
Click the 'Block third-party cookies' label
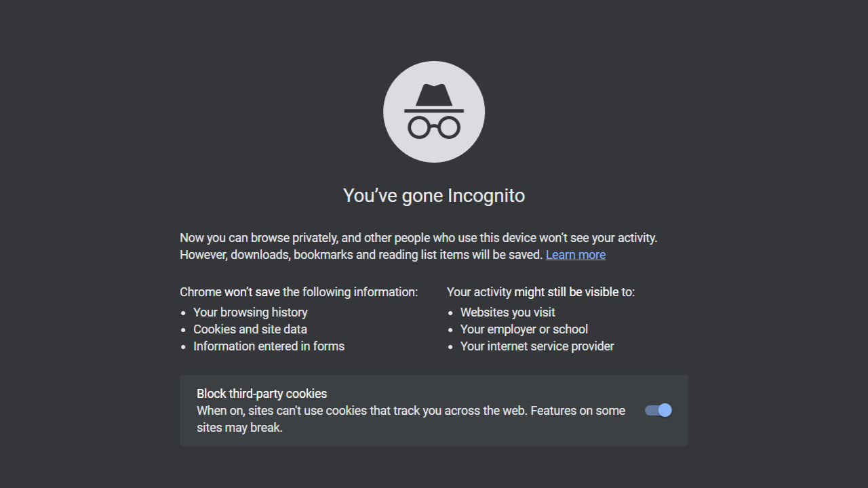[x=262, y=394]
